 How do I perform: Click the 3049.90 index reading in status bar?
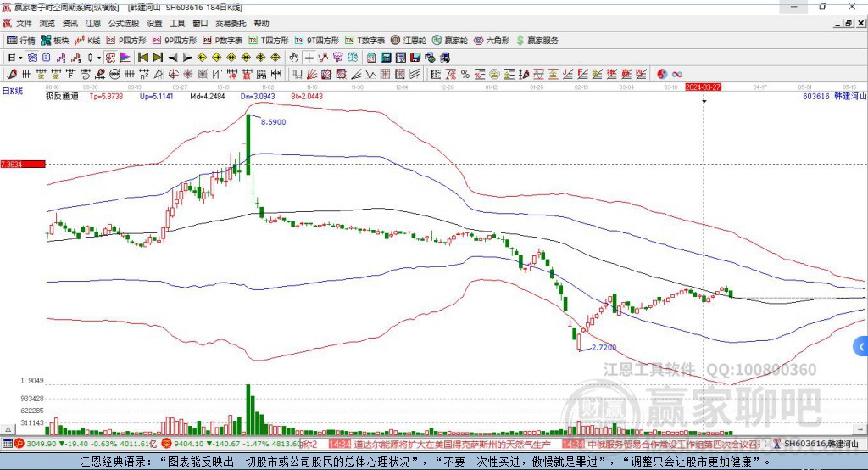[42, 444]
